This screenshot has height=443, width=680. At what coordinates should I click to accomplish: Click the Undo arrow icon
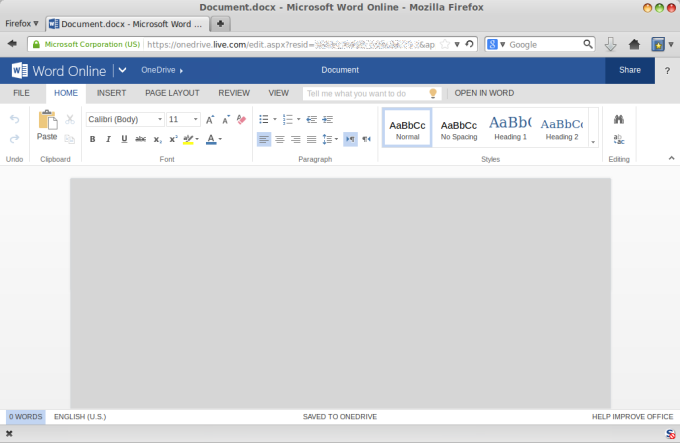14,119
